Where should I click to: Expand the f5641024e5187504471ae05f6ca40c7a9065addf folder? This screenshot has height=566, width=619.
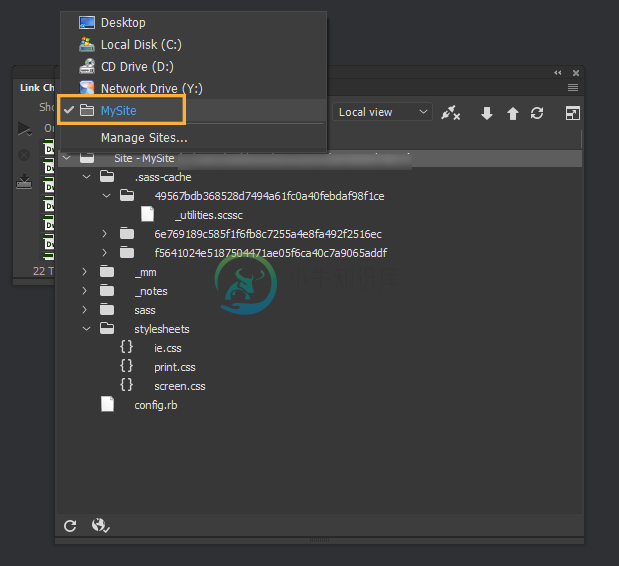[x=105, y=253]
